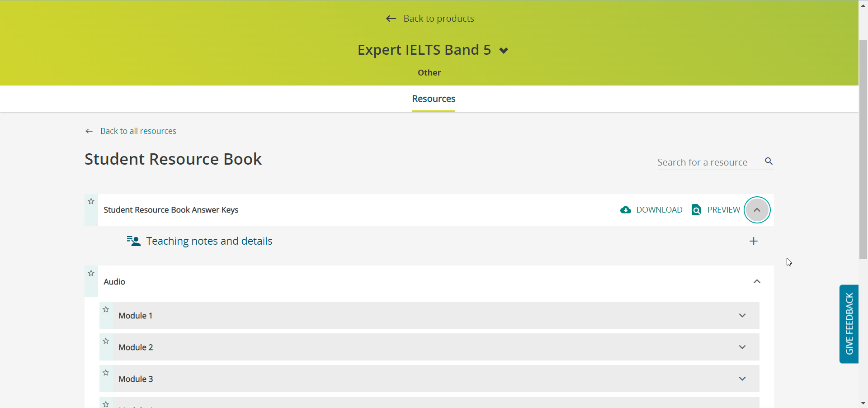Click the back arrow beside Back to products
868x408 pixels.
point(391,19)
